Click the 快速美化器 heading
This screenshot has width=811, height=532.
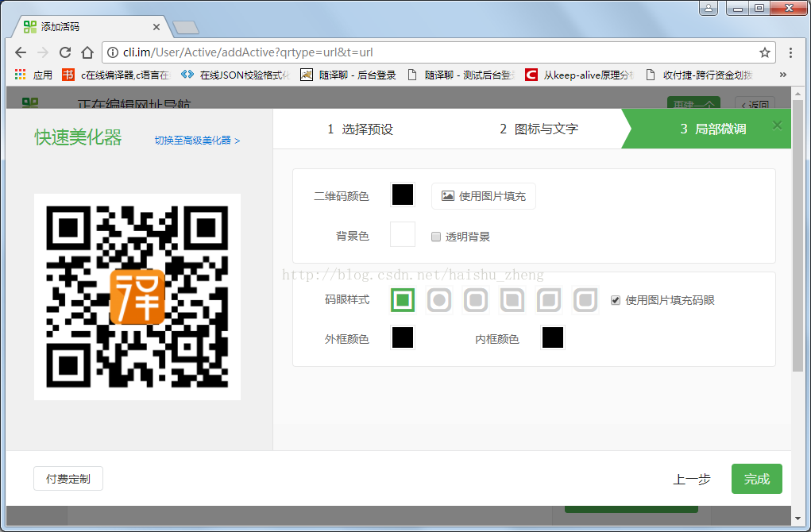point(78,137)
